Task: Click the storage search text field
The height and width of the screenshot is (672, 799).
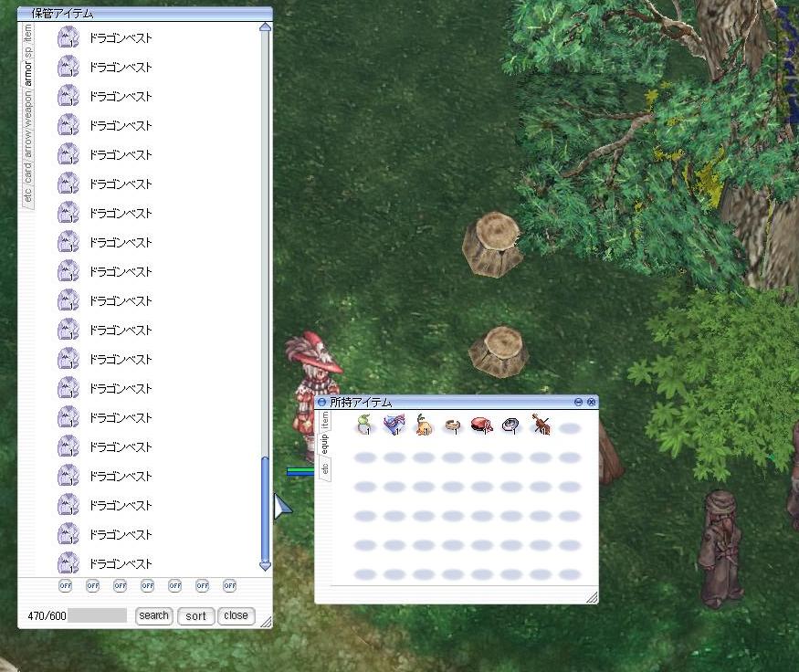Action: click(98, 616)
